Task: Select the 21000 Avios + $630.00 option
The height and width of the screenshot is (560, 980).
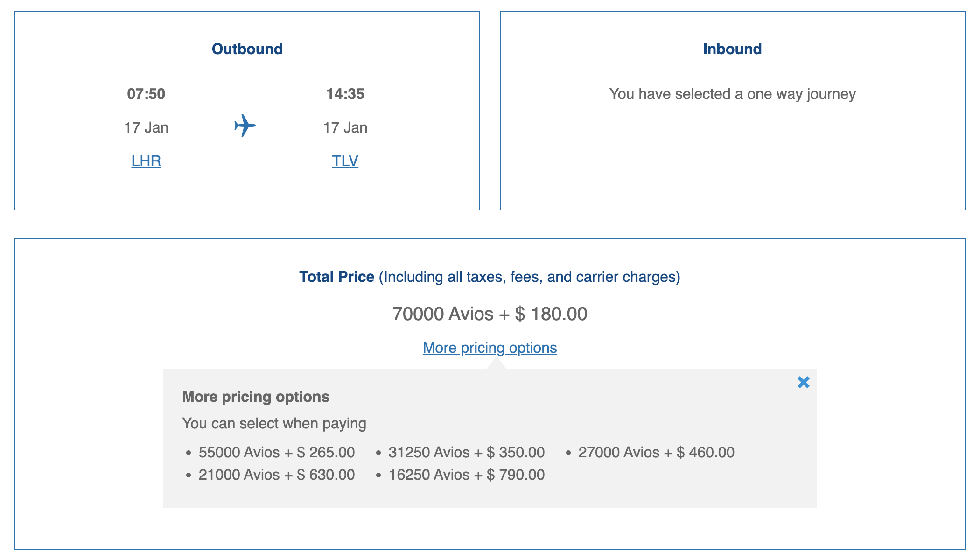Action: [277, 474]
